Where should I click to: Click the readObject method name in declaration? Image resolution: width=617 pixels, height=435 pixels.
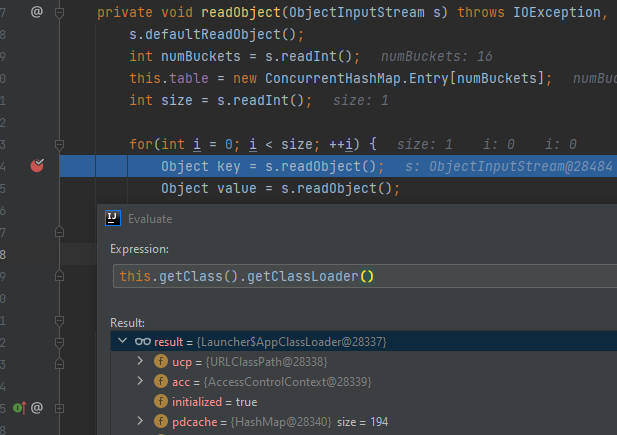[x=241, y=13]
